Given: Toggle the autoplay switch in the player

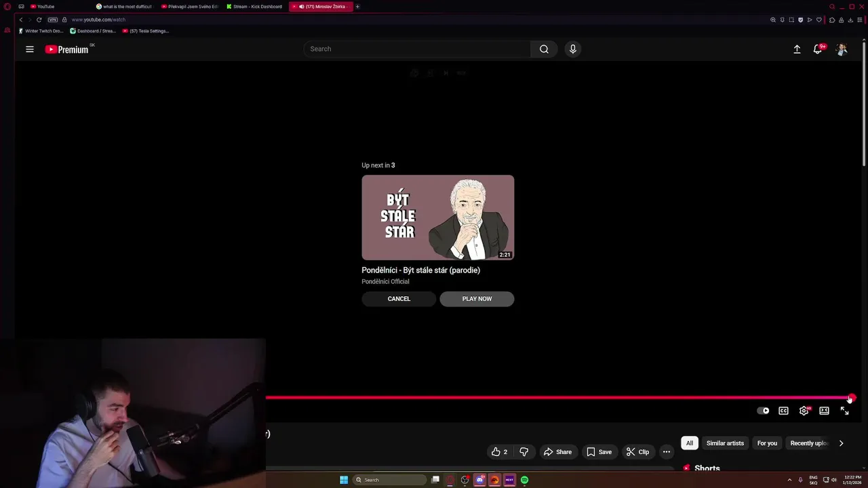Looking at the screenshot, I should [763, 411].
